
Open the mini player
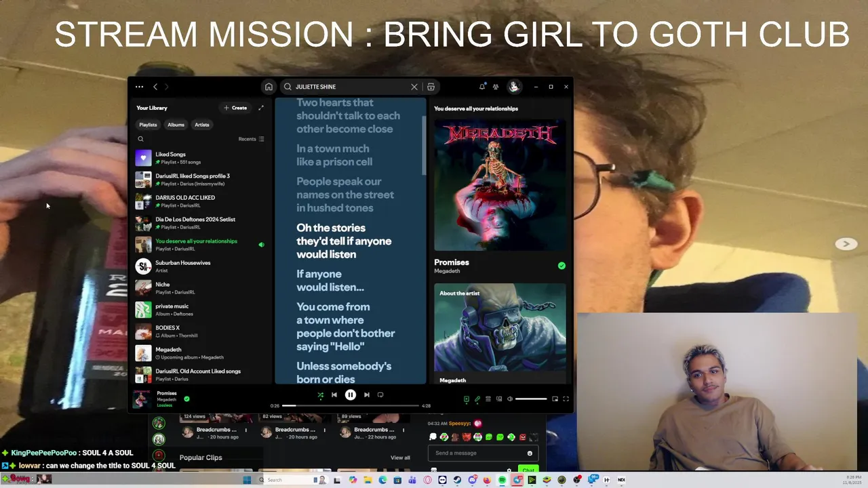click(555, 399)
